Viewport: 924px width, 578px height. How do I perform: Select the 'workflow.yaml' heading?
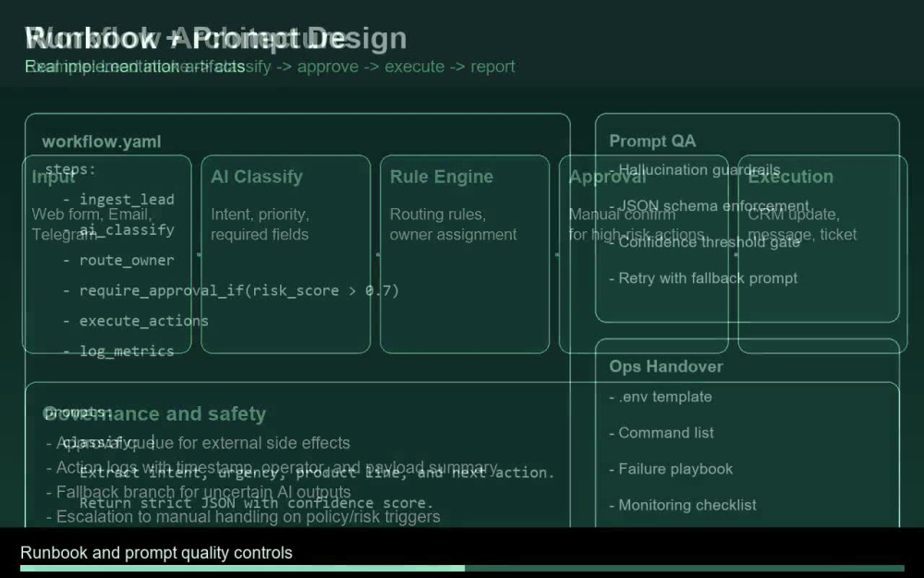pos(102,141)
